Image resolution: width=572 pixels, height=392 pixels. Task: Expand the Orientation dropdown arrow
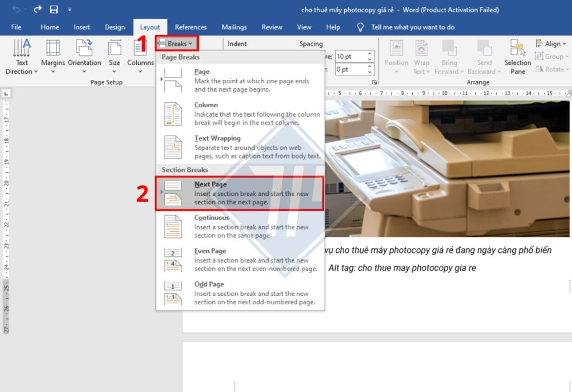(84, 72)
